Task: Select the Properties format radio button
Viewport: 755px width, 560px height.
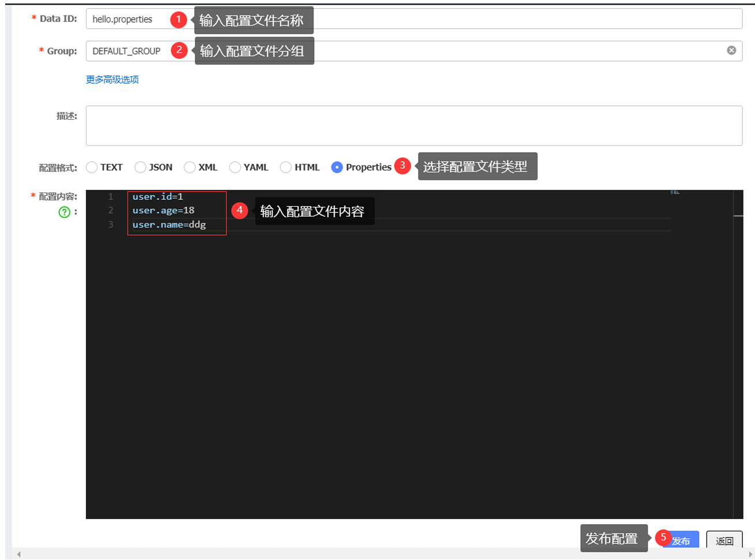Action: pos(337,167)
